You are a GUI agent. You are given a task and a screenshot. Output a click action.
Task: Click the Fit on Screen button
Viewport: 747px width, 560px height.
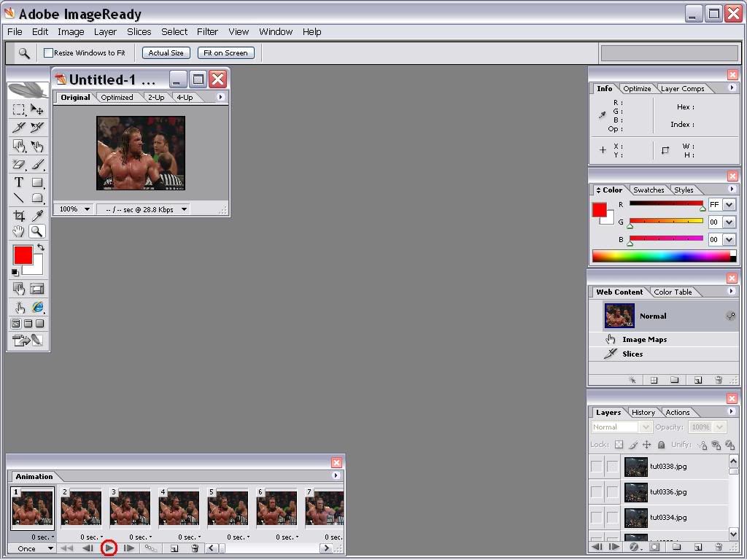[x=225, y=53]
